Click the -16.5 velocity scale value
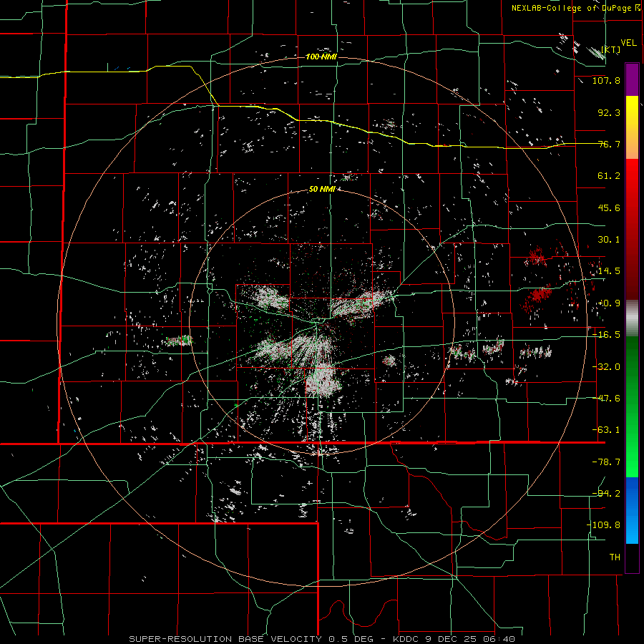This screenshot has height=644, width=644. coord(606,335)
